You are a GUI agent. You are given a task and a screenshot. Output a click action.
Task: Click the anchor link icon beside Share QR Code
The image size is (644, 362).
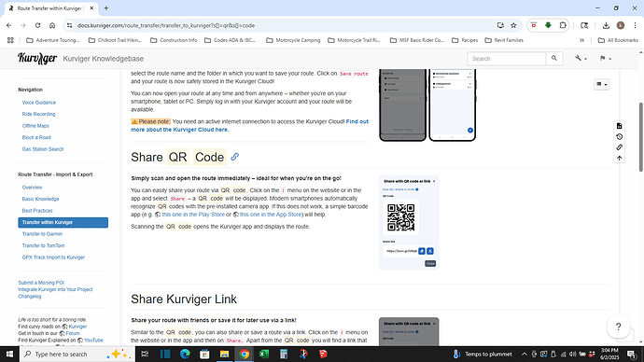pyautogui.click(x=234, y=157)
